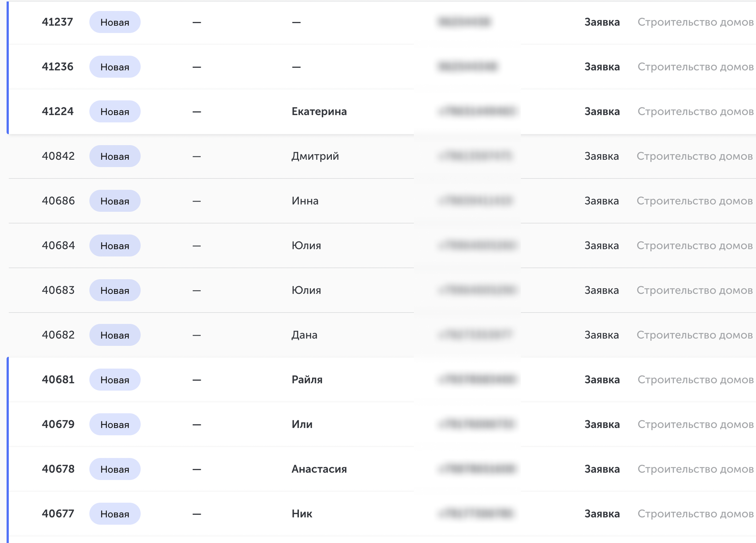This screenshot has width=756, height=543.
Task: Select the name Екатерина
Action: click(319, 111)
